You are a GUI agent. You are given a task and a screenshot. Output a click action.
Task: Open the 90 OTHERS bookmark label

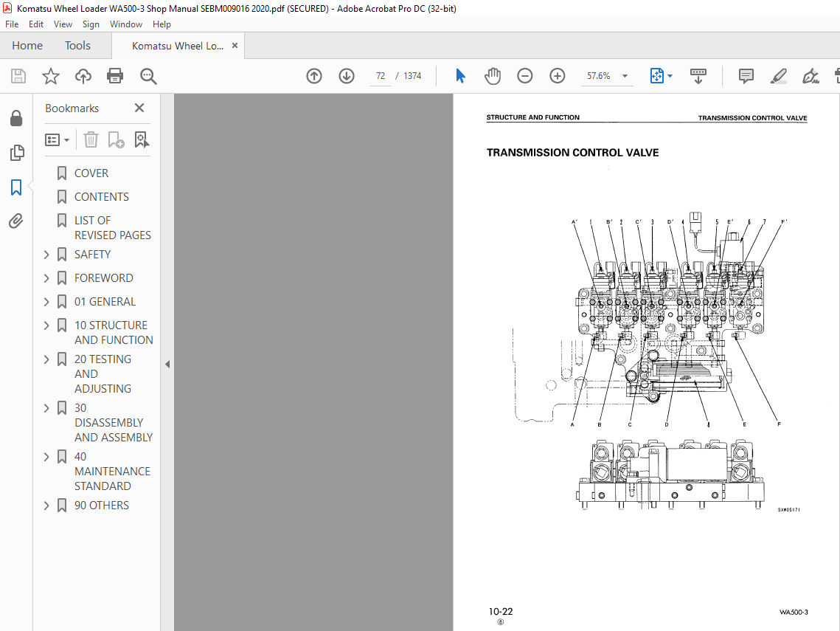[101, 505]
